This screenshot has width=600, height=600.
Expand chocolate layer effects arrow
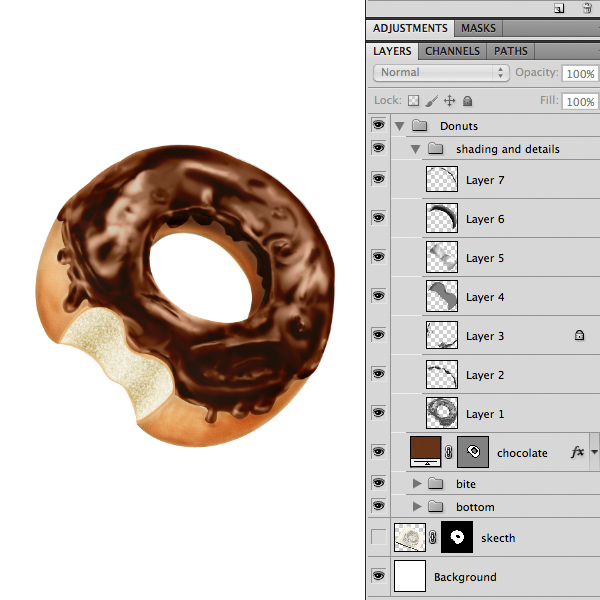tap(594, 452)
